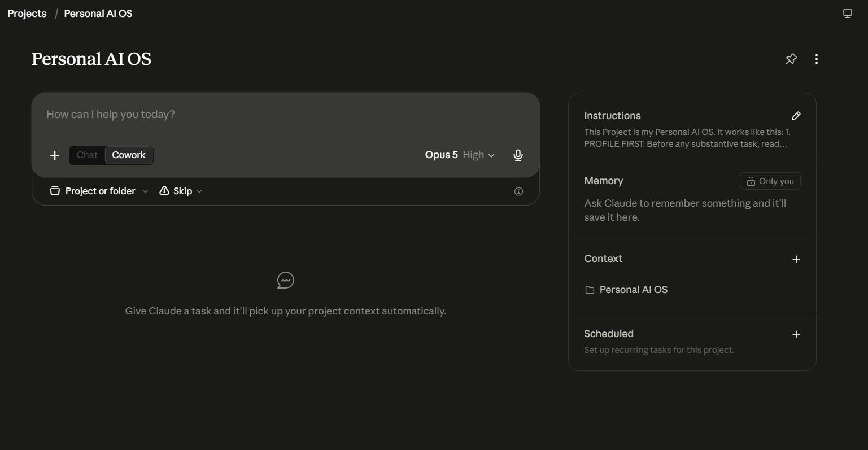Click the monitor icon in the top-right corner
This screenshot has height=450, width=868.
(x=848, y=14)
